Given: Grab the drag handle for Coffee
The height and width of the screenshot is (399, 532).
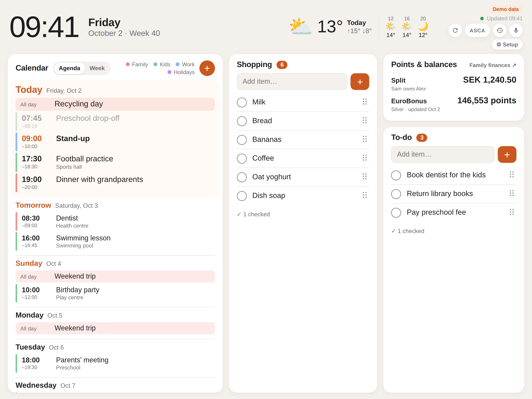Looking at the screenshot, I should [x=364, y=158].
